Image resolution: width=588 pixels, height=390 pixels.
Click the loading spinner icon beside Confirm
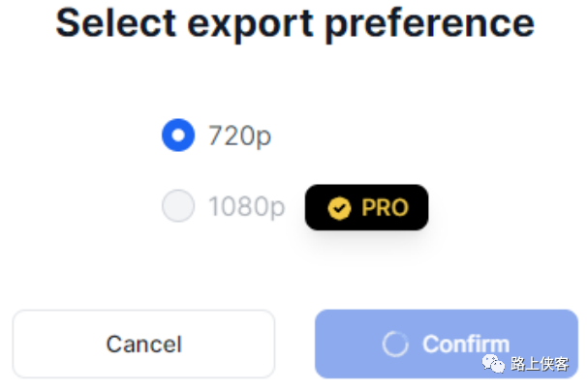395,344
